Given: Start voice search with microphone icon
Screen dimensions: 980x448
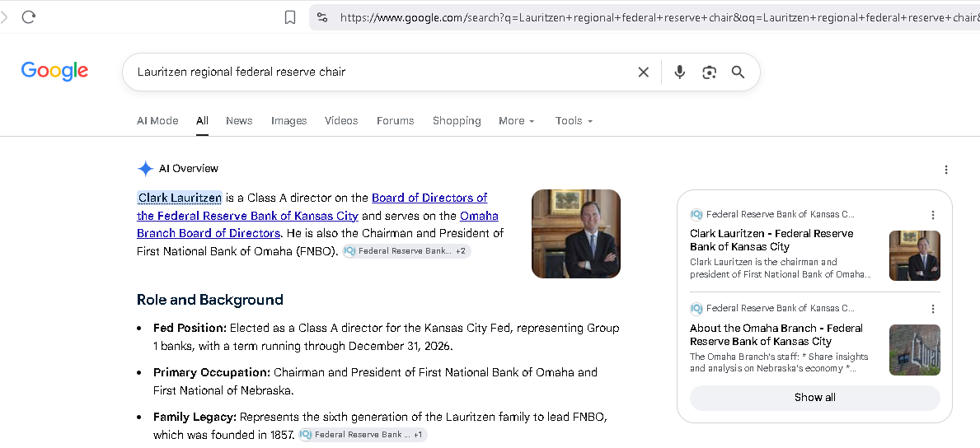Looking at the screenshot, I should (x=679, y=72).
